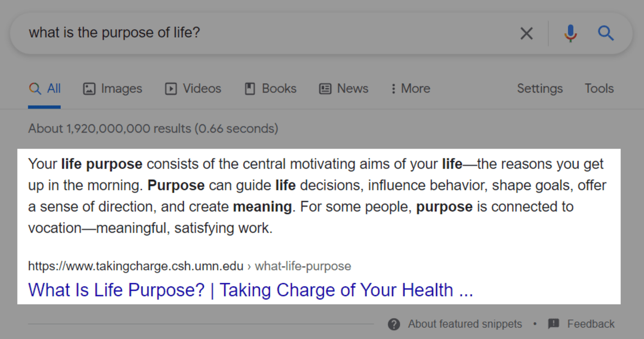Open the Tools options
The height and width of the screenshot is (339, 644).
pos(599,88)
